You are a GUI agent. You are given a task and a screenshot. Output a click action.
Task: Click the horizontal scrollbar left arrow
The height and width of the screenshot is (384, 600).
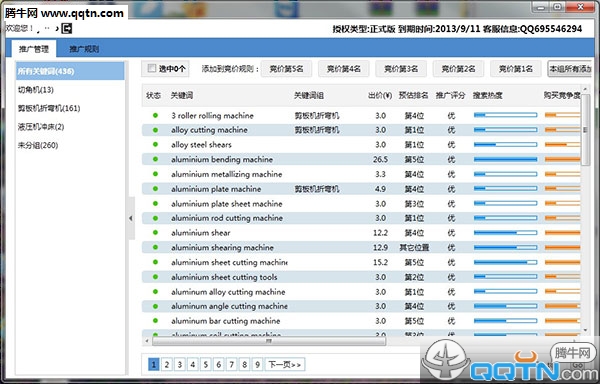click(147, 340)
